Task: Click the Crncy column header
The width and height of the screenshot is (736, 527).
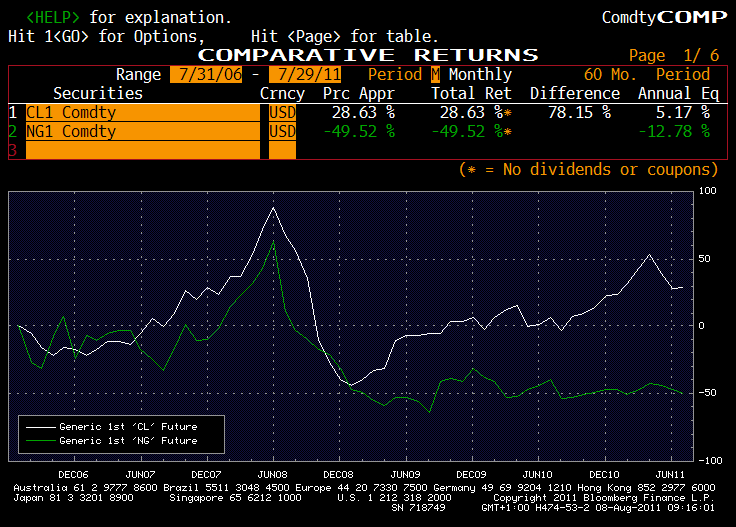Action: pyautogui.click(x=282, y=93)
